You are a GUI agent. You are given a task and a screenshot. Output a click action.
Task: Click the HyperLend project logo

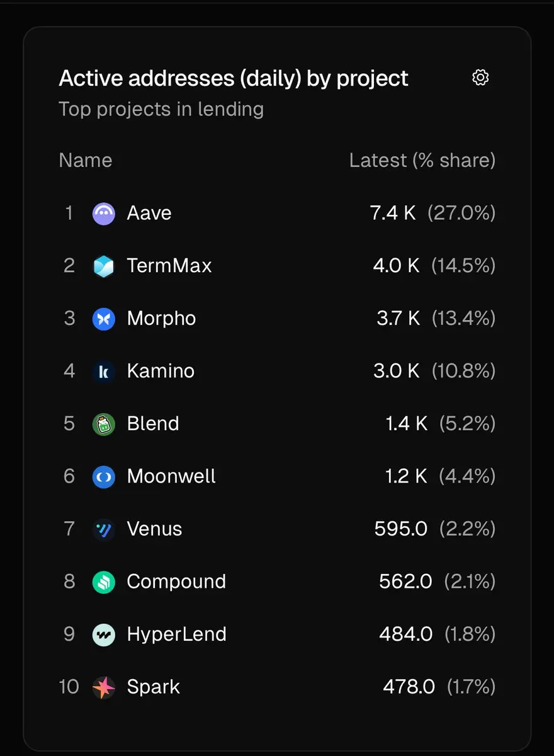coord(104,634)
